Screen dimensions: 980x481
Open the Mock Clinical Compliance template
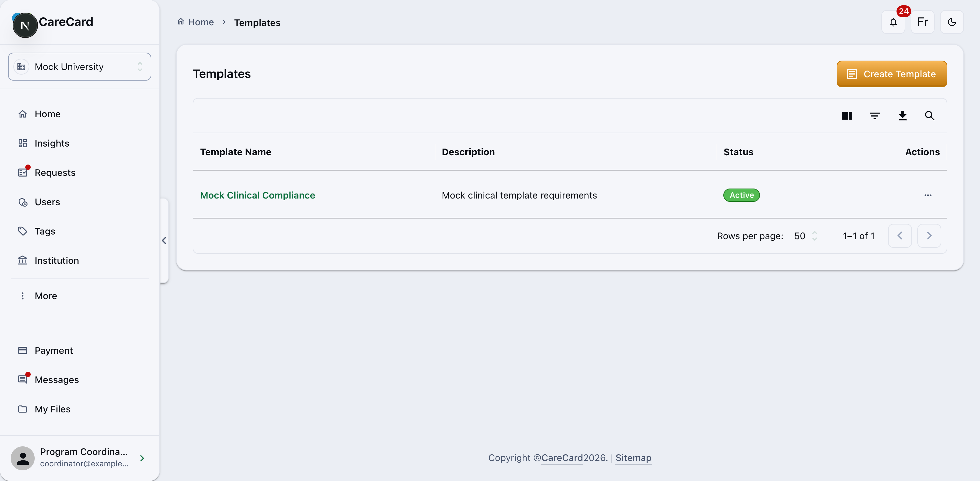click(x=258, y=195)
